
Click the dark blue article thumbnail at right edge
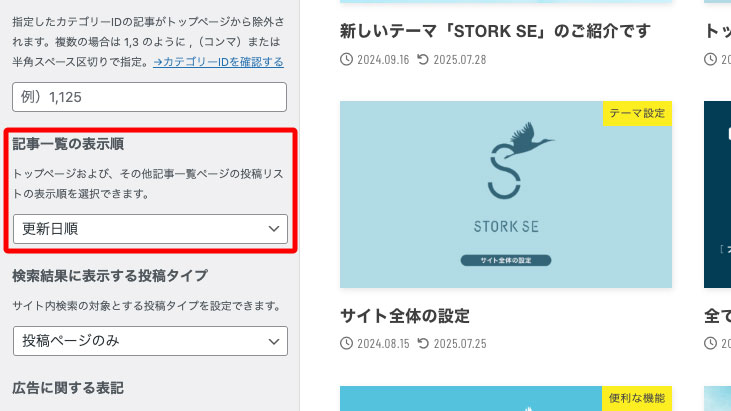(x=717, y=194)
